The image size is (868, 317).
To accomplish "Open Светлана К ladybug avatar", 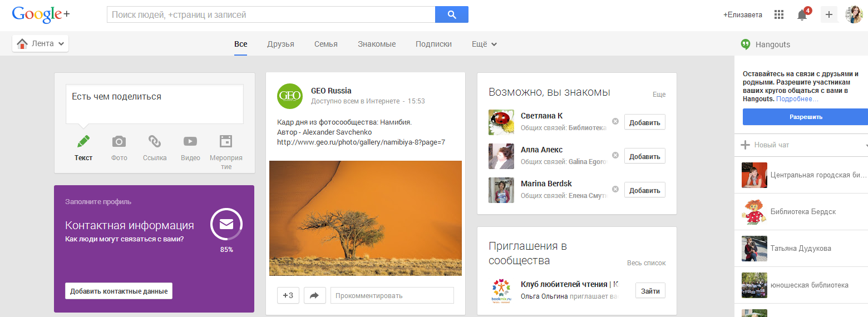I will click(501, 122).
